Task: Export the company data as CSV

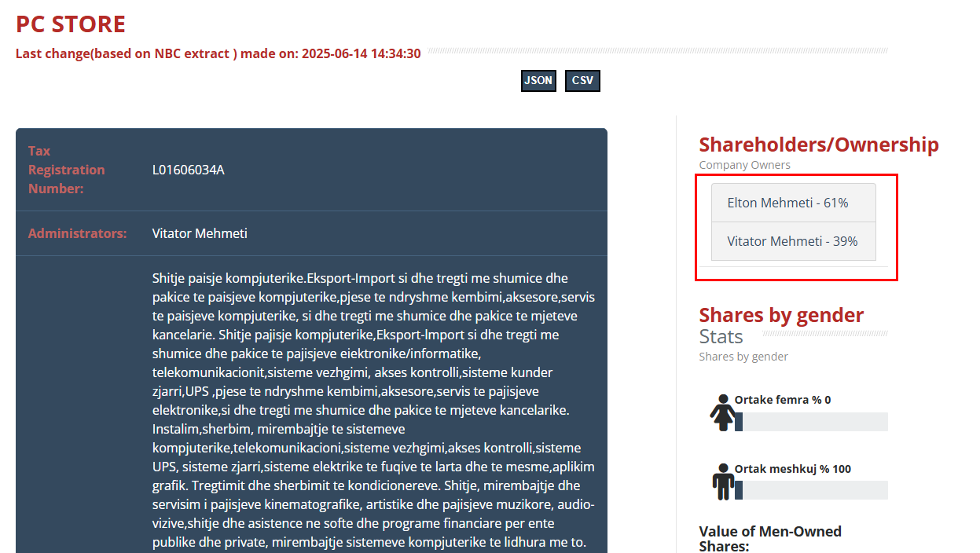Action: 582,81
